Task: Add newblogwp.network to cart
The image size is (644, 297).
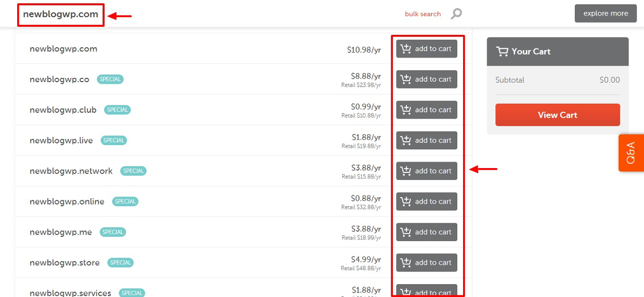Action: click(x=427, y=171)
